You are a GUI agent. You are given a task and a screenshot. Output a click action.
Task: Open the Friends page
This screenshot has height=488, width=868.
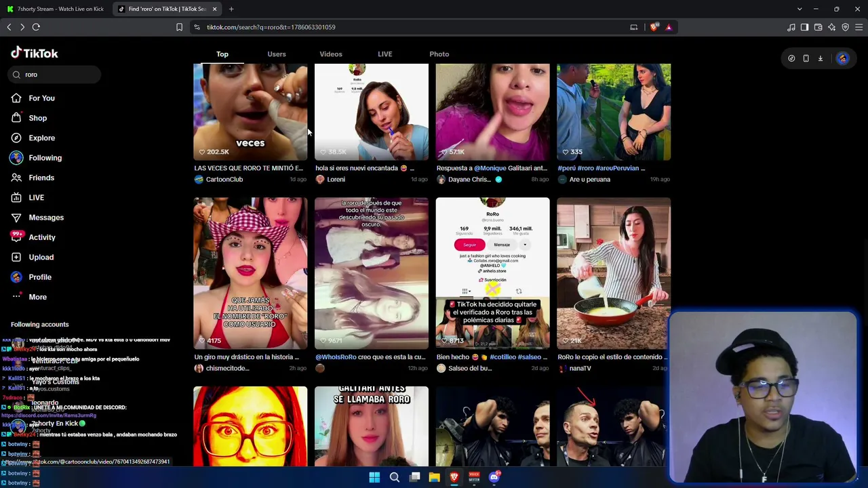(x=33, y=178)
